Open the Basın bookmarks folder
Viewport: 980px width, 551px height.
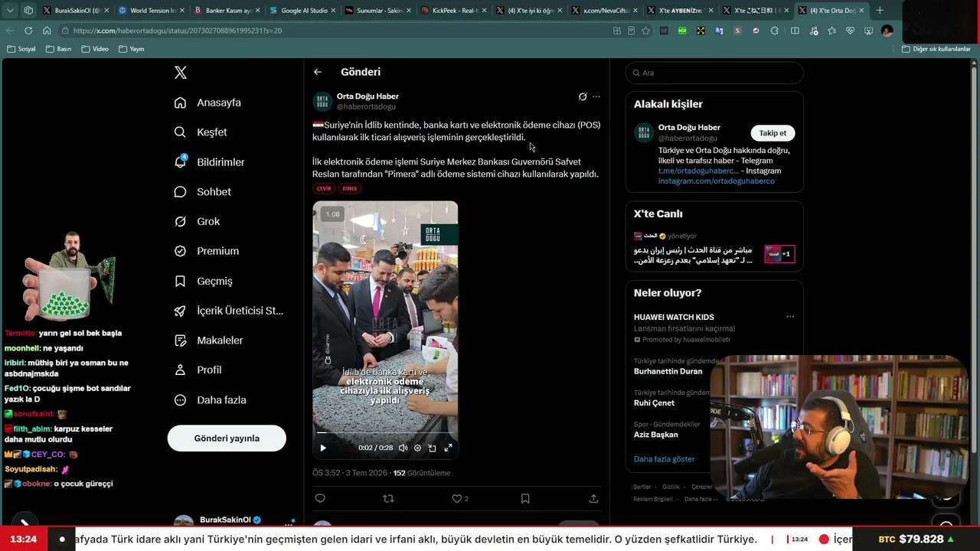(x=59, y=49)
